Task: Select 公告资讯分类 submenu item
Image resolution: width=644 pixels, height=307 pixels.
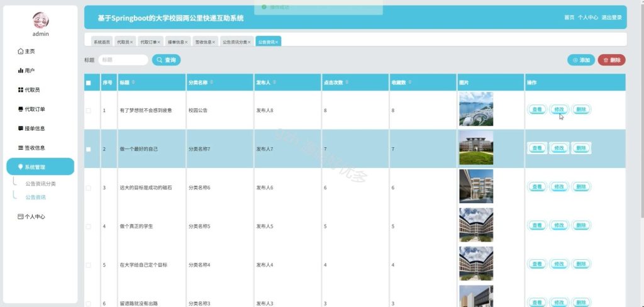Action: [x=41, y=184]
